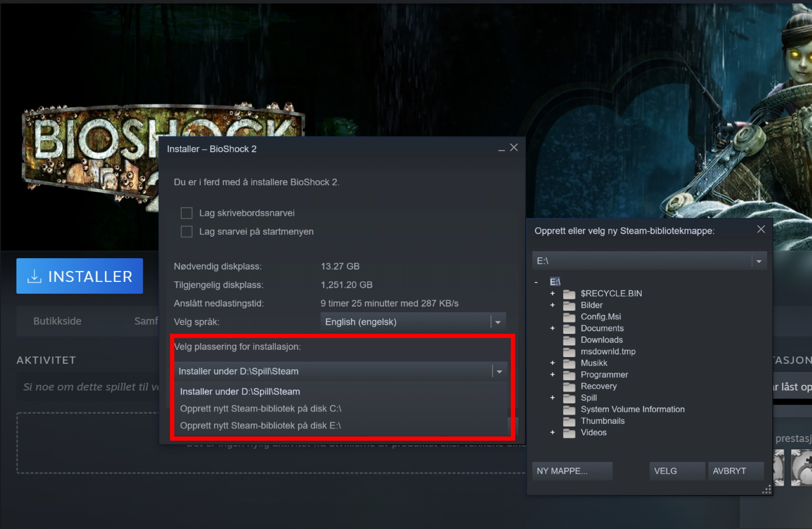
Task: Click the Thumbnails folder name
Action: click(602, 421)
